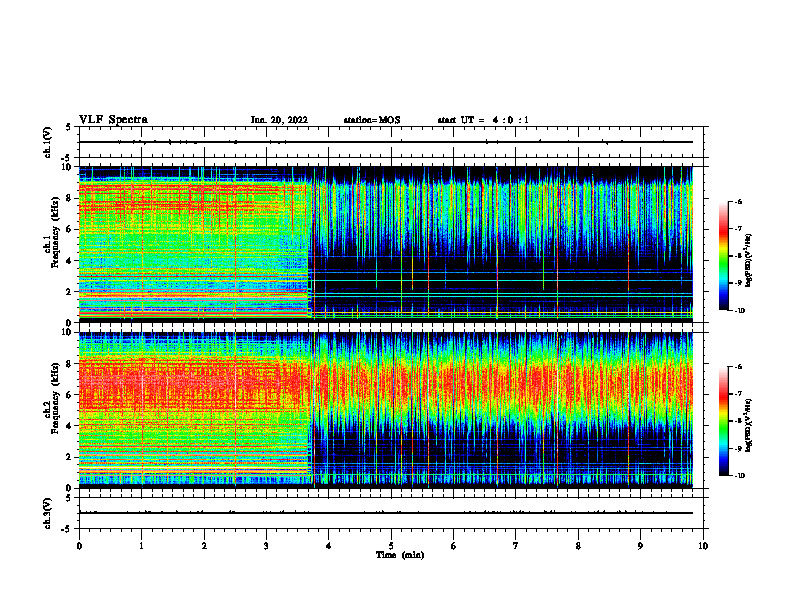Click the "10" tick on the time axis

click(703, 546)
